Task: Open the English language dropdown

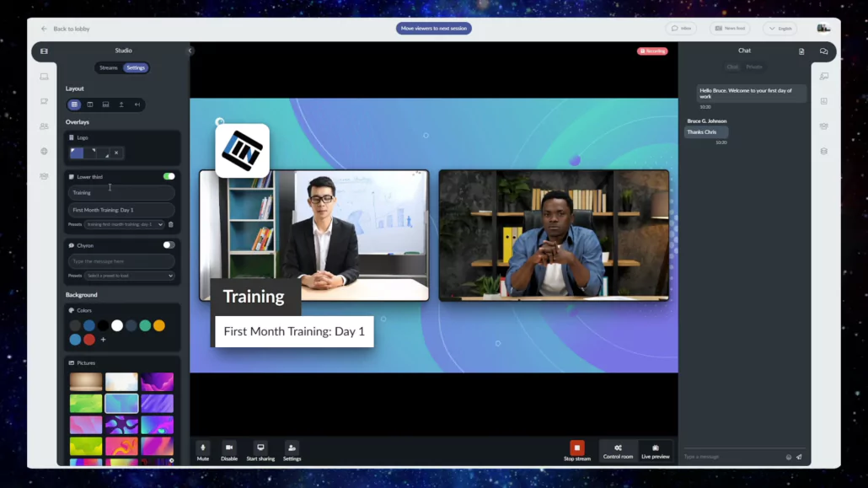Action: [x=780, y=29]
